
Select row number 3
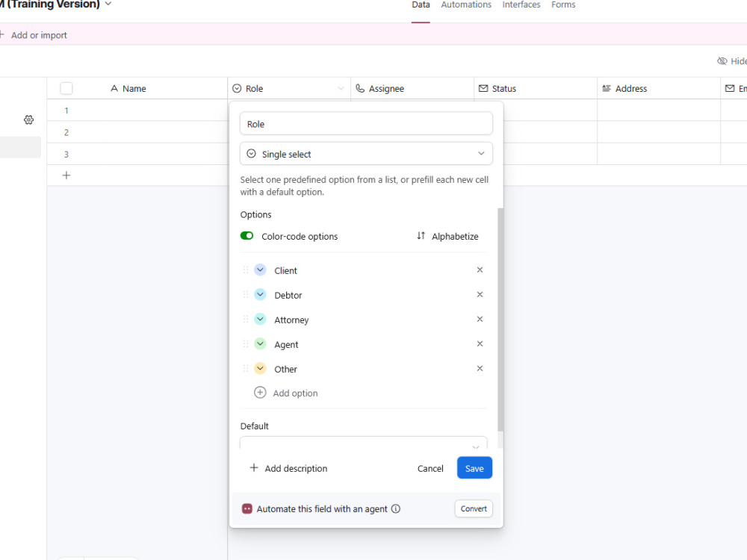pyautogui.click(x=66, y=155)
